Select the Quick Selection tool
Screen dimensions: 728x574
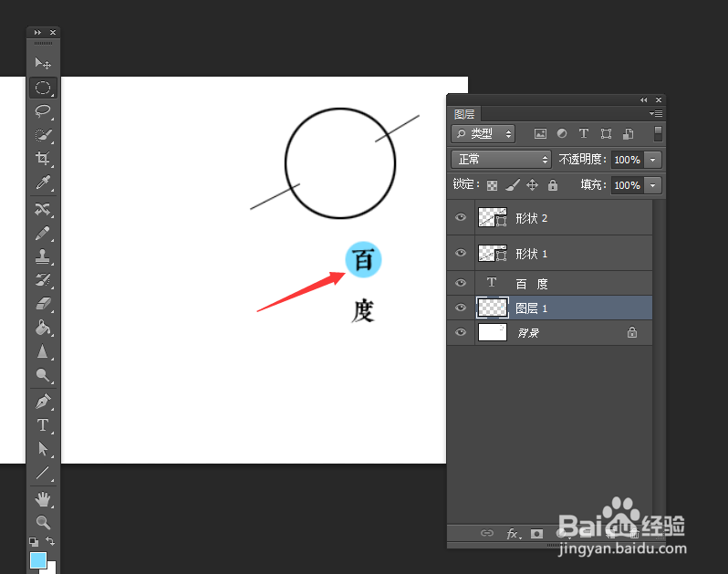point(43,135)
